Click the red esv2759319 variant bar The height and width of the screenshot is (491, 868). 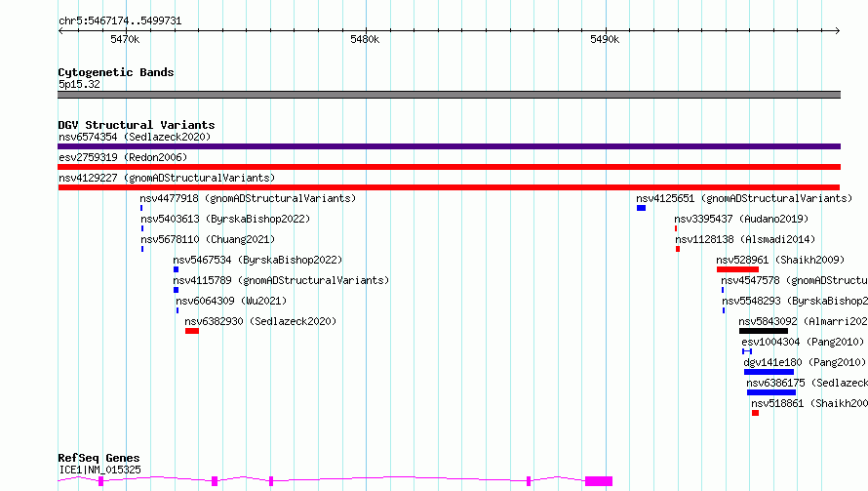(x=449, y=167)
